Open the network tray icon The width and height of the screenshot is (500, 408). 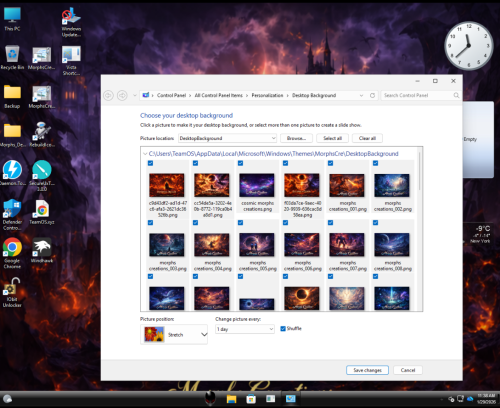point(461,399)
